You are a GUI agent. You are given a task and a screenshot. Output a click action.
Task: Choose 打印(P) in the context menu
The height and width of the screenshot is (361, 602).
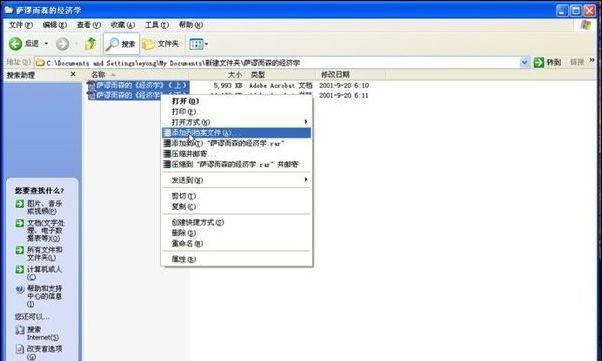[236, 112]
